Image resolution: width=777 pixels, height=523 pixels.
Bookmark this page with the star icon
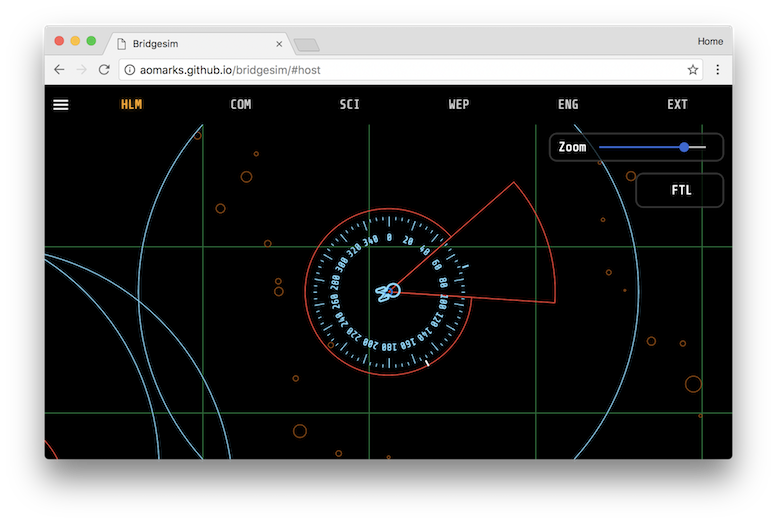[x=693, y=70]
